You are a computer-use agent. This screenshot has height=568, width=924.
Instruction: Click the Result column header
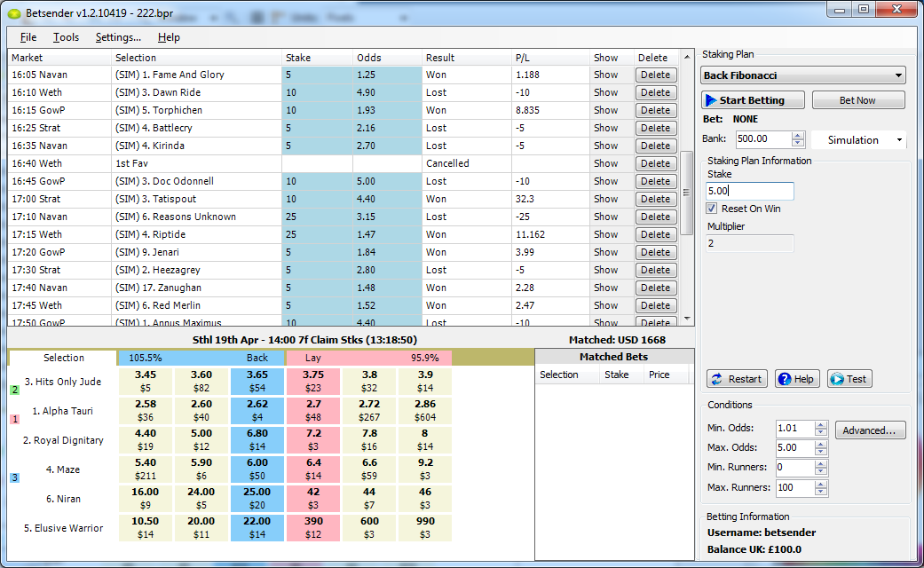click(467, 58)
